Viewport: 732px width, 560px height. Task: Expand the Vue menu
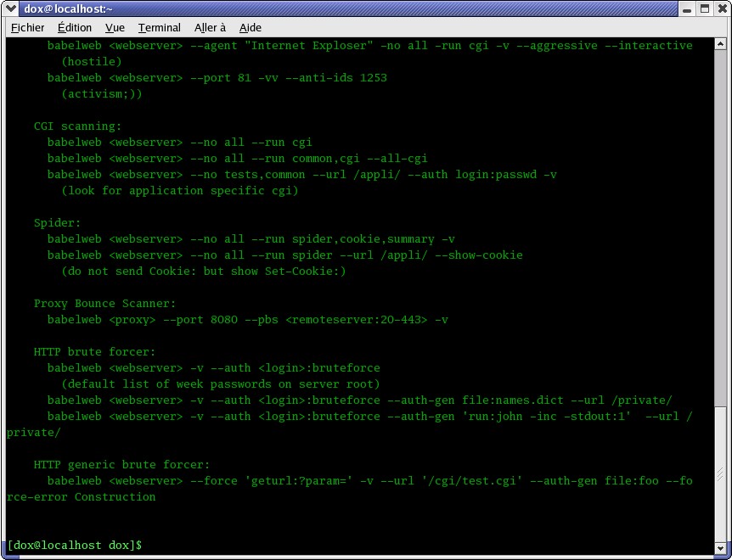coord(115,28)
